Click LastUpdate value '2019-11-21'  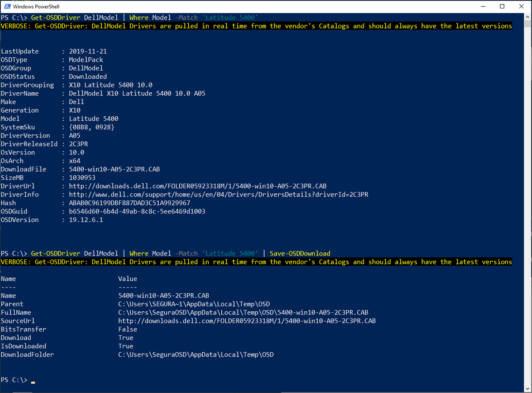[x=88, y=51]
